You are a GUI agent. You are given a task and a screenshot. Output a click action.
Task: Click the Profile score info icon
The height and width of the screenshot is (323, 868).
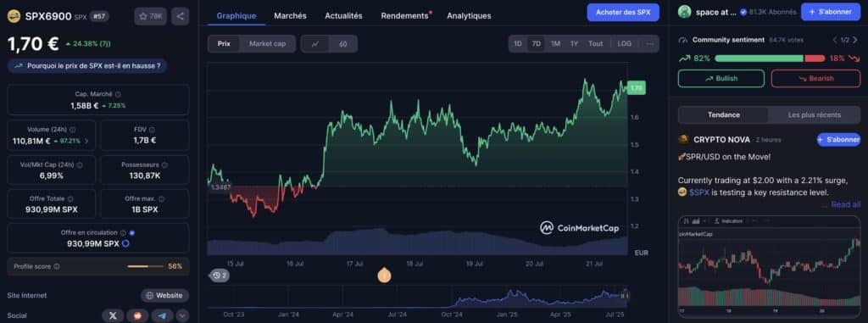57,266
